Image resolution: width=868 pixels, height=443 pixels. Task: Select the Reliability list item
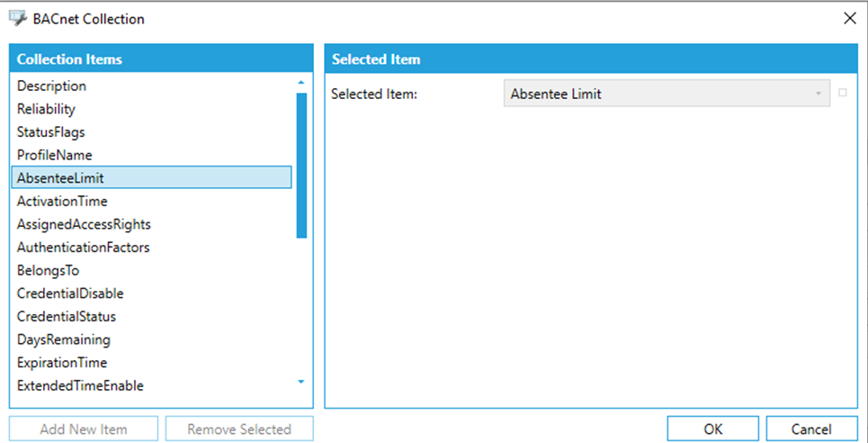[47, 109]
